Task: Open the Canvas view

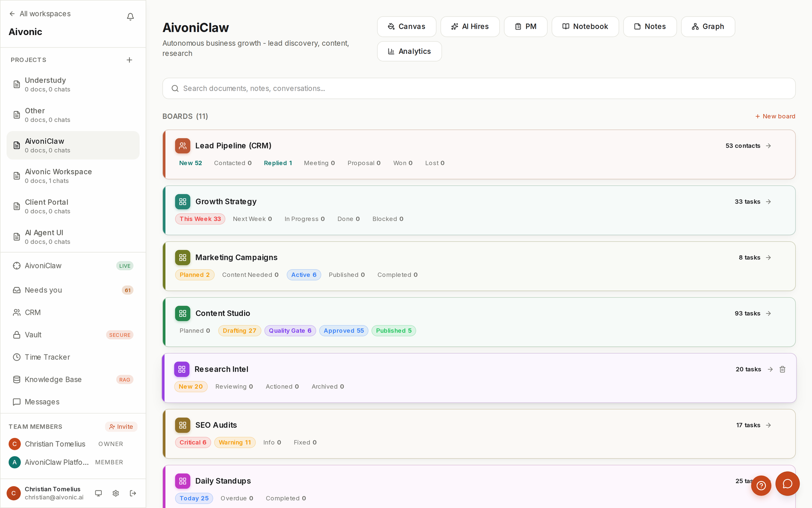Action: (406, 27)
